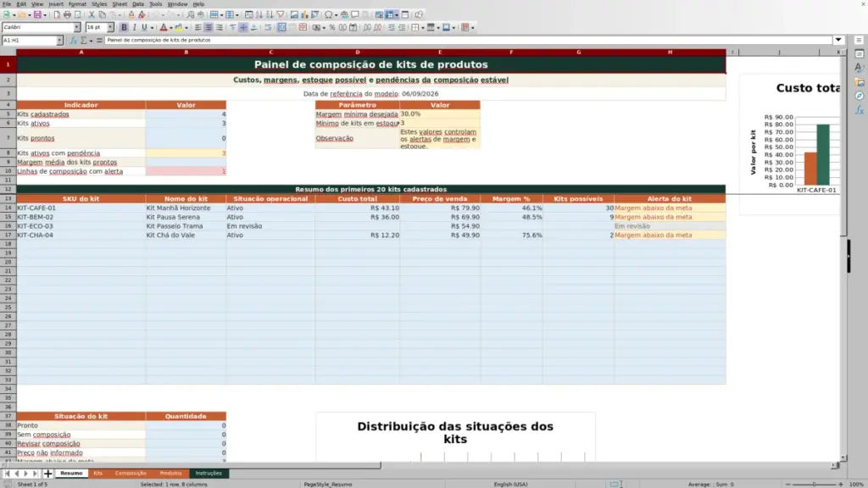Open the Function Wizard fx icon
This screenshot has width=868, height=488.
coord(73,41)
